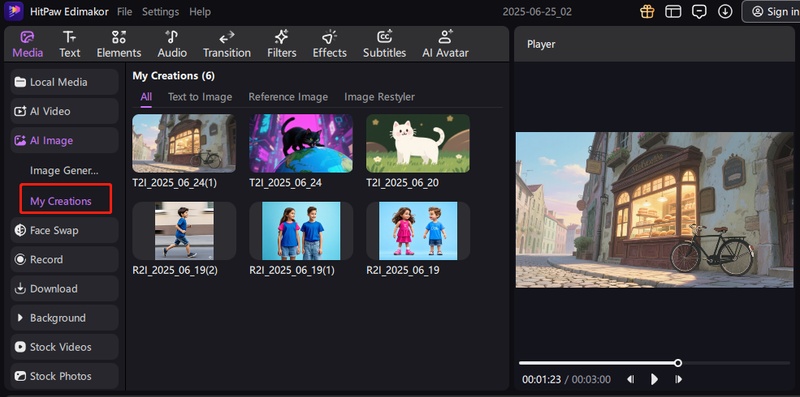
Task: Open the Settings menu
Action: click(x=160, y=12)
